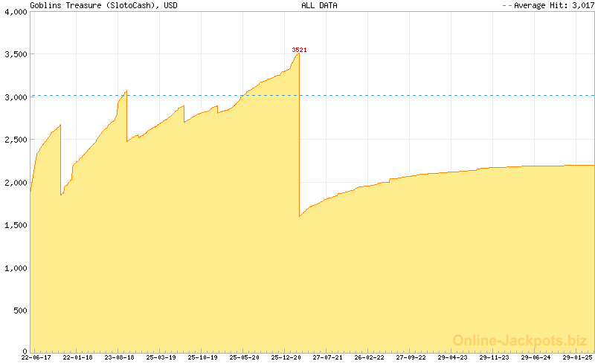Image resolution: width=595 pixels, height=364 pixels.
Task: Click the 23-08-18 date label
Action: point(119,357)
